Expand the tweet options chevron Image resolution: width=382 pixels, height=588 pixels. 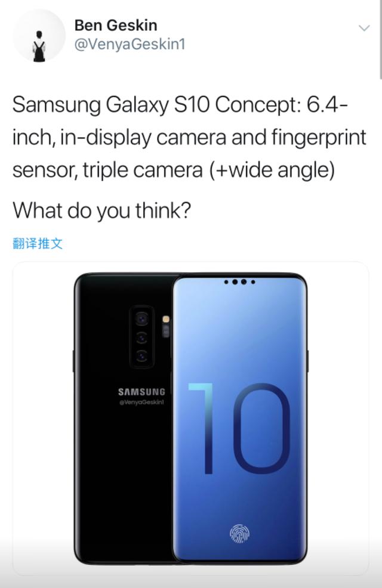pos(364,28)
